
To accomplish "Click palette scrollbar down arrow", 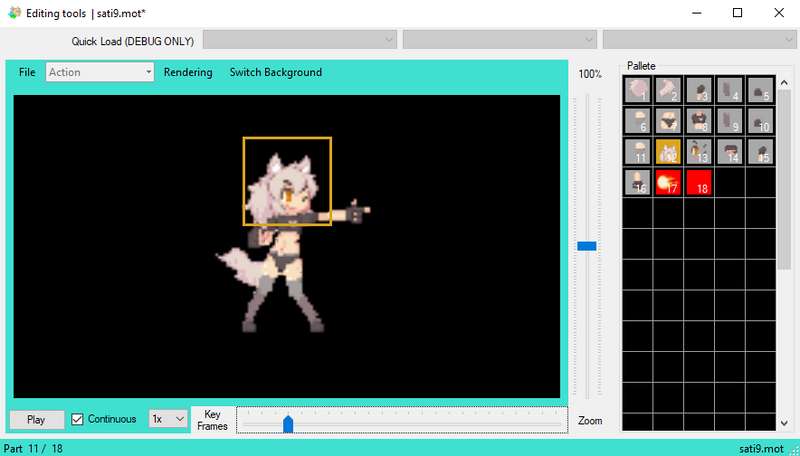I will (x=784, y=423).
